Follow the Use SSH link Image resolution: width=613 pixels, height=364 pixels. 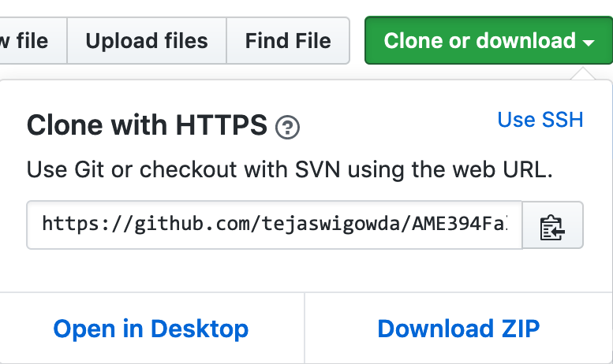pos(540,120)
